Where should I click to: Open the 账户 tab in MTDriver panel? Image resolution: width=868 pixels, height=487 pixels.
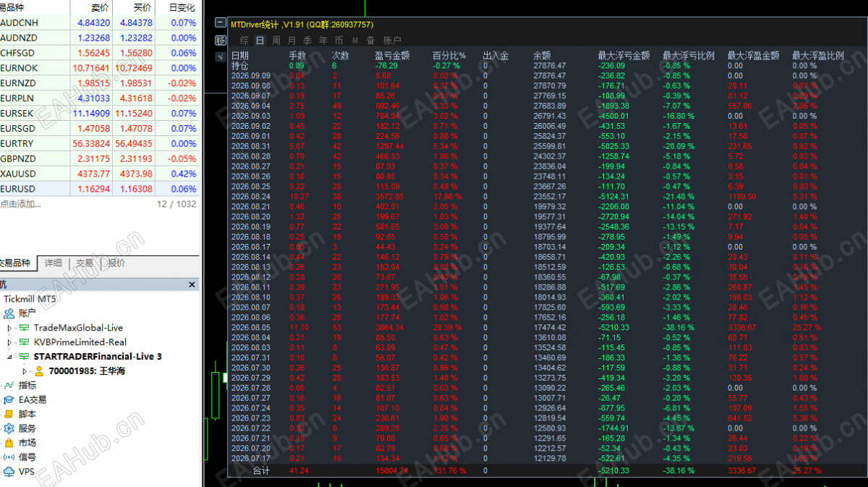click(x=392, y=41)
